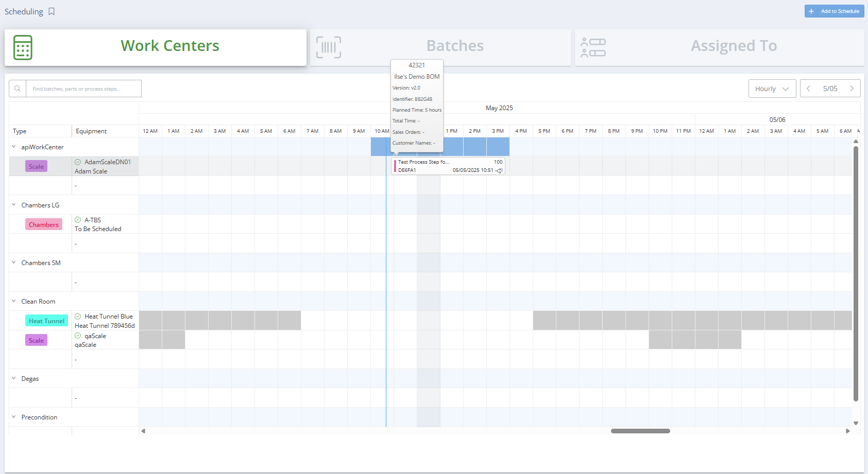The image size is (868, 474).
Task: Click the Work Centers calculator icon
Action: coord(23,47)
